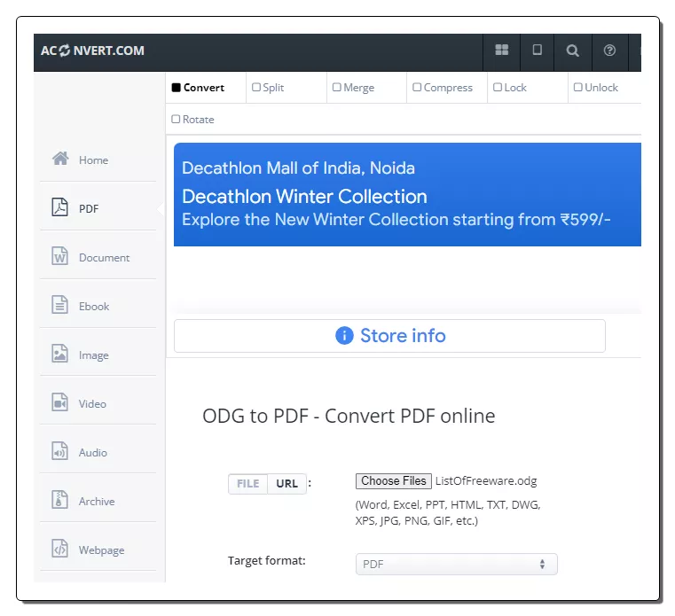Click the PDF file icon in sidebar
The image size is (675, 616).
pos(59,207)
